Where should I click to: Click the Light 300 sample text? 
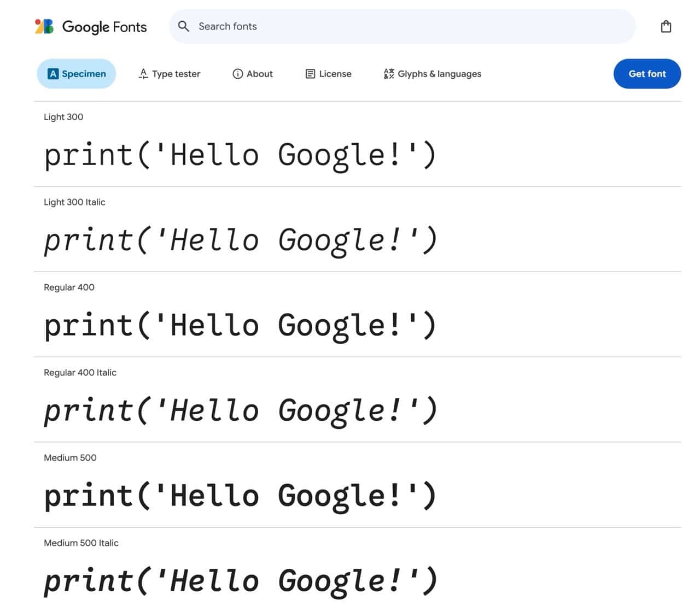click(240, 156)
